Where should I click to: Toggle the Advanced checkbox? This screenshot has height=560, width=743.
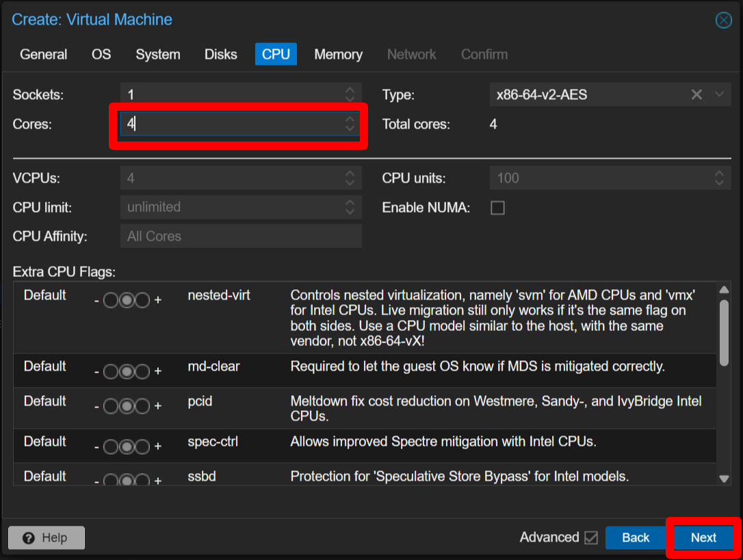pos(590,538)
